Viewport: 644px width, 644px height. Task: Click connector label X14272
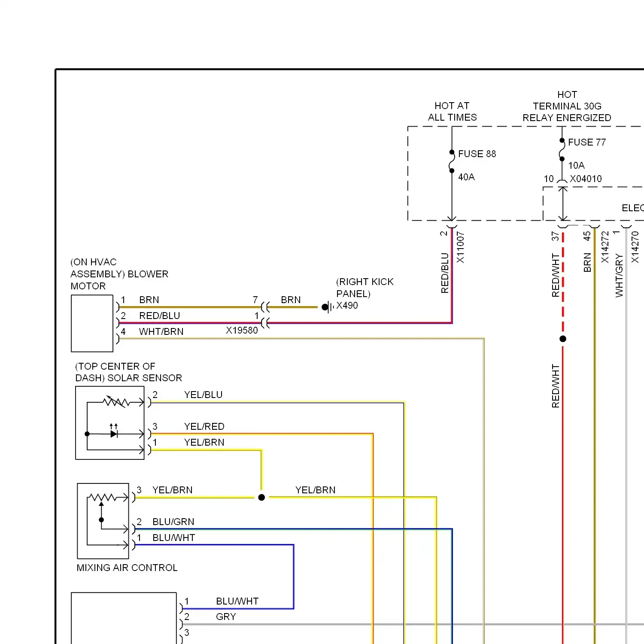point(605,247)
